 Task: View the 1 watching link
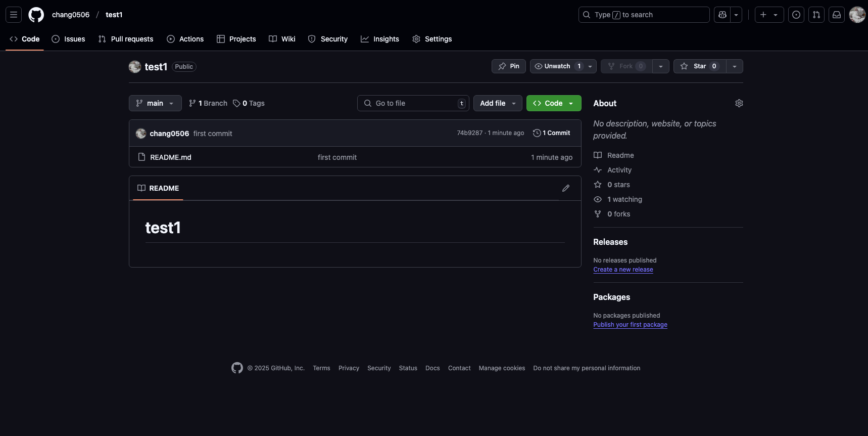point(618,199)
